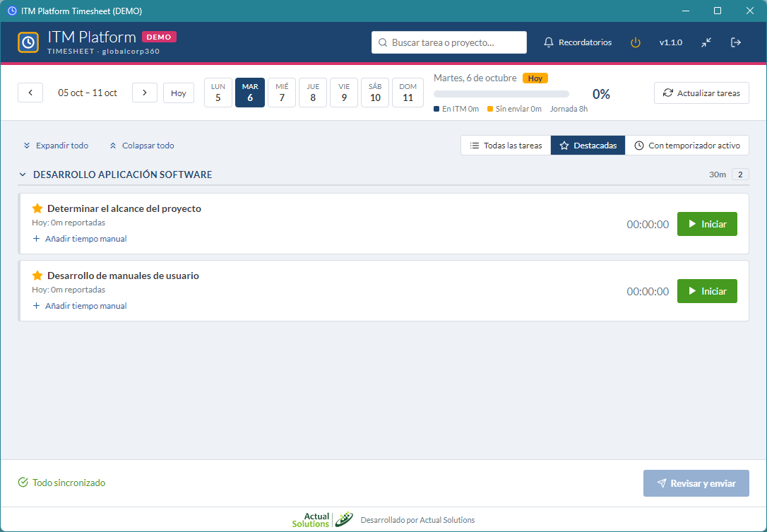Collapse the Desarrollo Aplicación Software group chevron

[23, 175]
